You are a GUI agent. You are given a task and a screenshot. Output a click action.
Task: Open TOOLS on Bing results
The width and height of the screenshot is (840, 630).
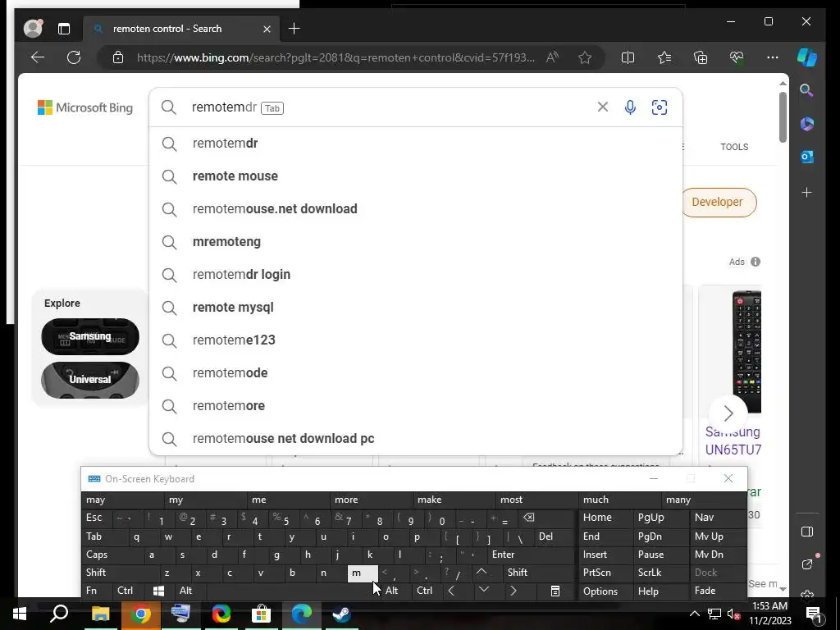point(734,147)
